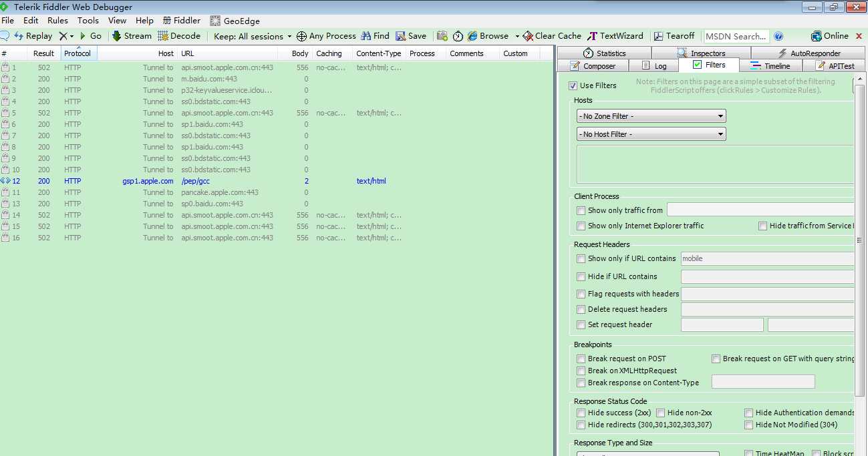Enable Hide success (2xx) checkbox

click(x=581, y=413)
